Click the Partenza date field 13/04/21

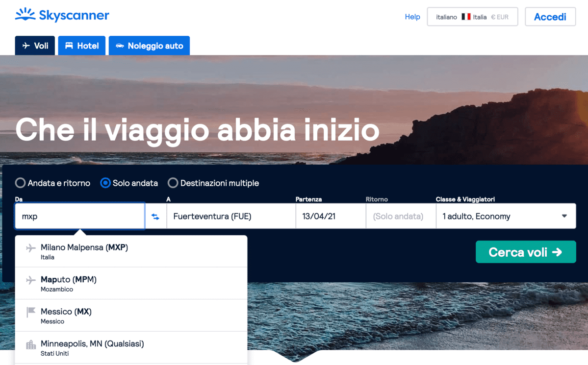coord(331,216)
